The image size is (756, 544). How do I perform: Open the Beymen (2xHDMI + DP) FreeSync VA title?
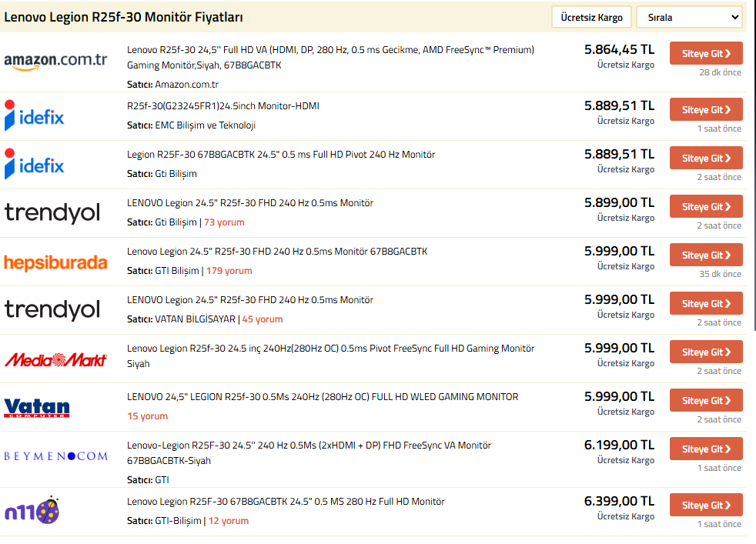(309, 453)
